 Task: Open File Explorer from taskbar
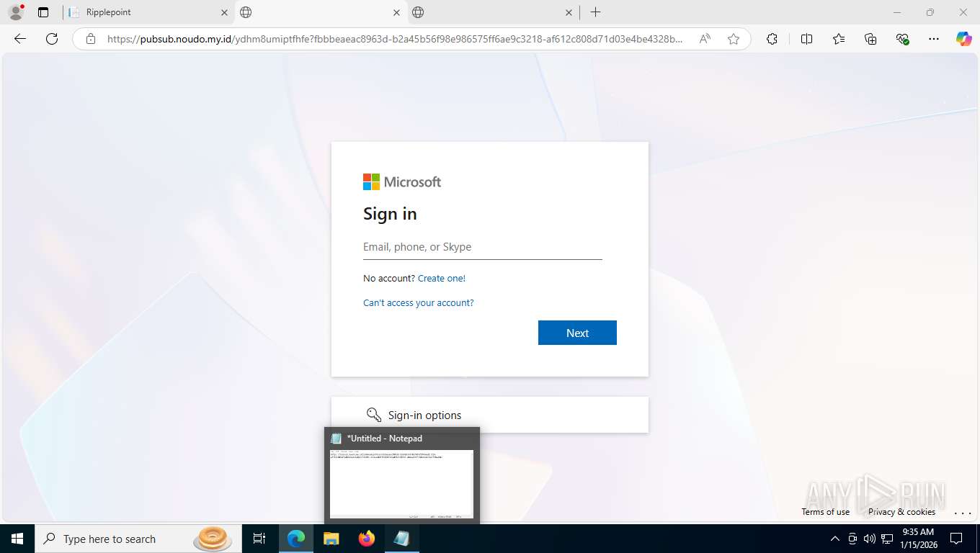coord(331,539)
